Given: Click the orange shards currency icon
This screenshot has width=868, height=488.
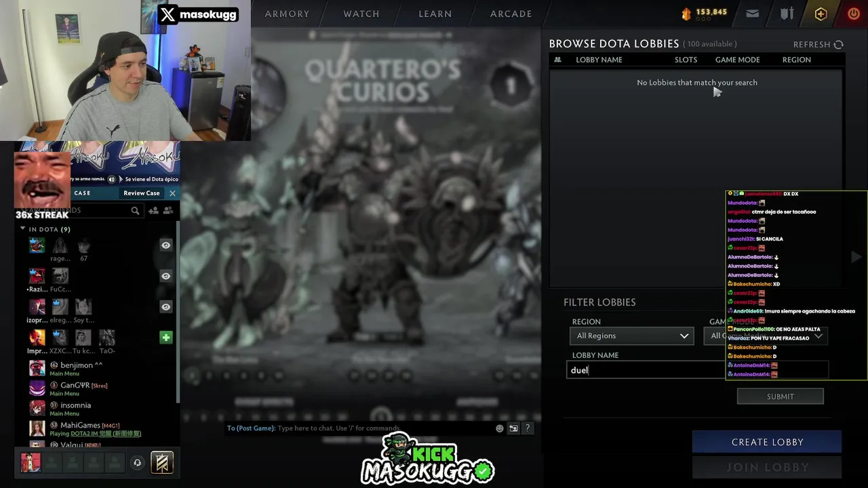Looking at the screenshot, I should (x=686, y=14).
